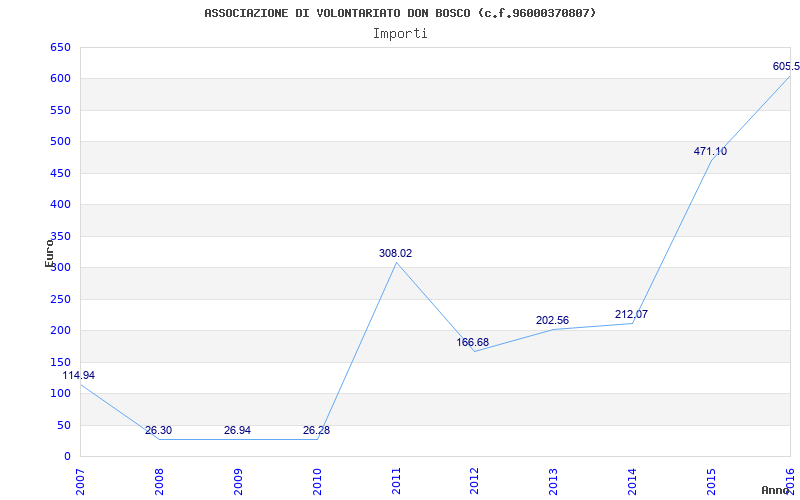This screenshot has width=800, height=500.
Task: Click the 2007 x-axis label
Action: click(x=80, y=482)
